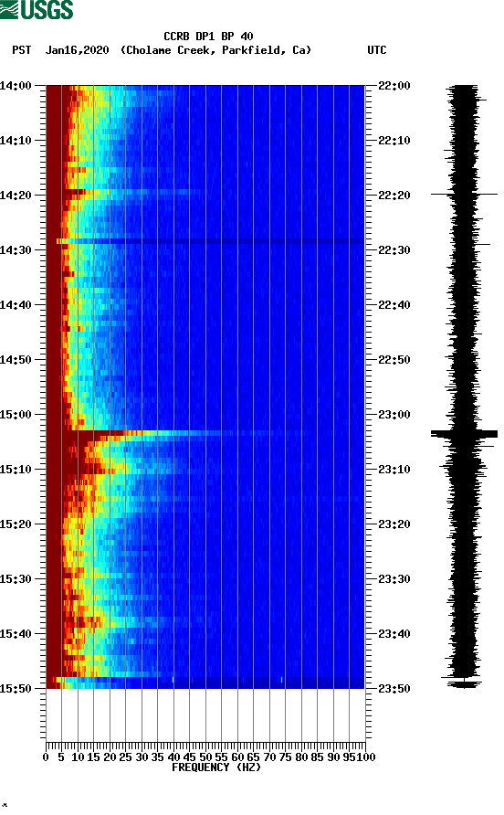The height and width of the screenshot is (815, 504).
Task: Click the 25 Hz frequency tick label
Action: tap(125, 757)
